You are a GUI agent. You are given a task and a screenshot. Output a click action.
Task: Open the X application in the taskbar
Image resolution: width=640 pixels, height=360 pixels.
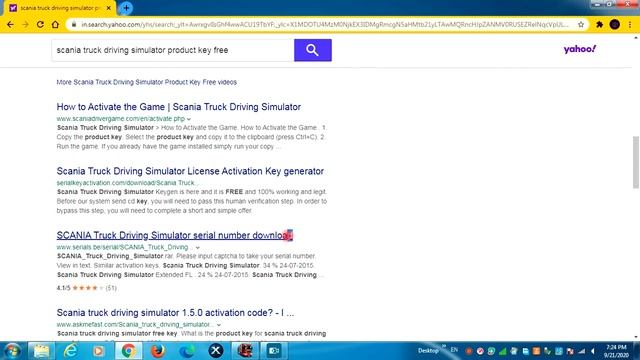[216, 351]
